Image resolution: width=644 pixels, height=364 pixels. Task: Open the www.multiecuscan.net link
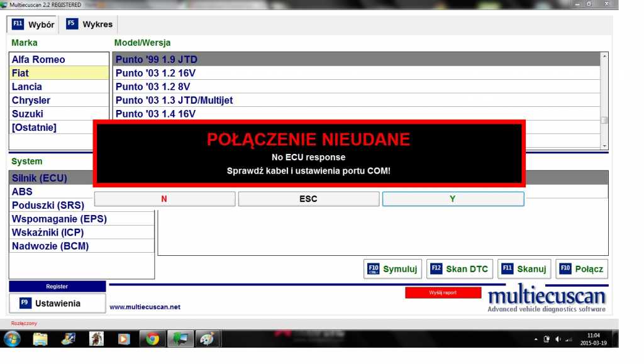(x=145, y=307)
